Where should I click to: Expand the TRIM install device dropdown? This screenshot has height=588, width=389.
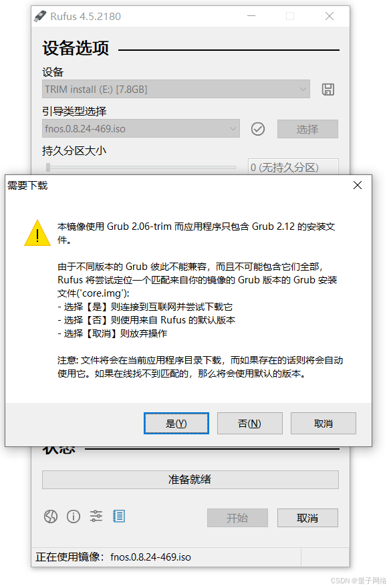pos(176,90)
